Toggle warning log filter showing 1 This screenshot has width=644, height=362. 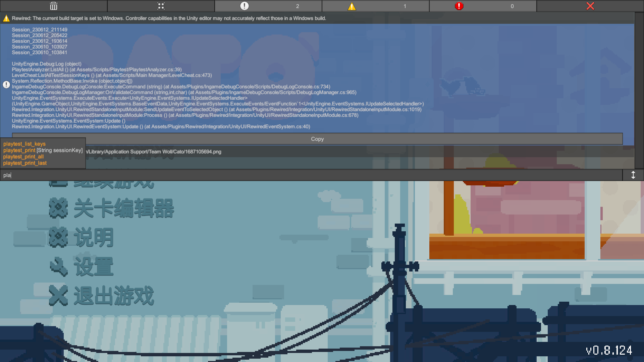[376, 6]
